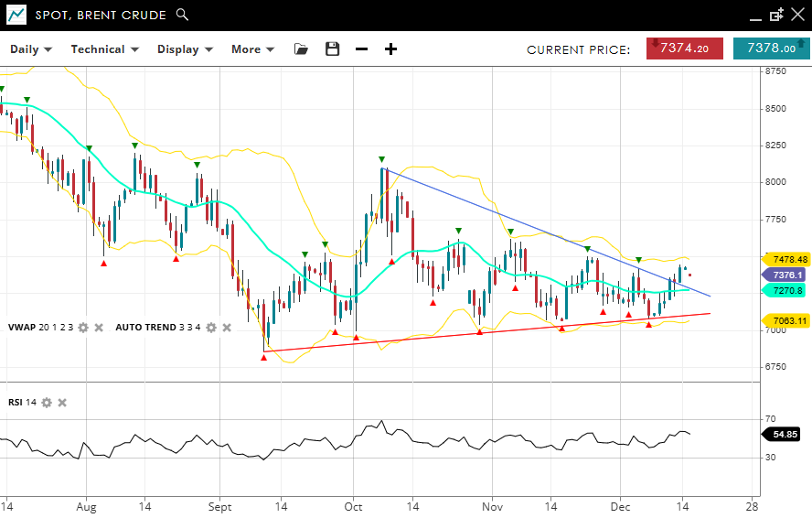The height and width of the screenshot is (518, 812).
Task: Remove the RSI indicator
Action: 62,403
